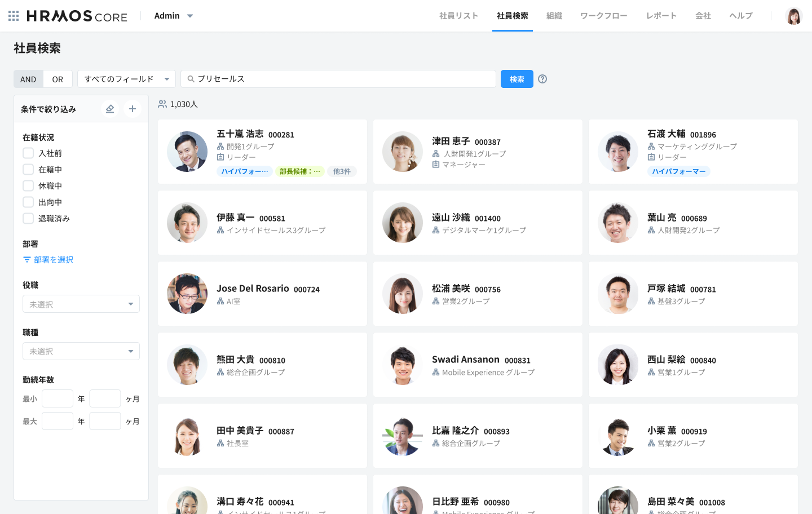Expand the Admin role dropdown
This screenshot has width=812, height=514.
click(x=174, y=16)
